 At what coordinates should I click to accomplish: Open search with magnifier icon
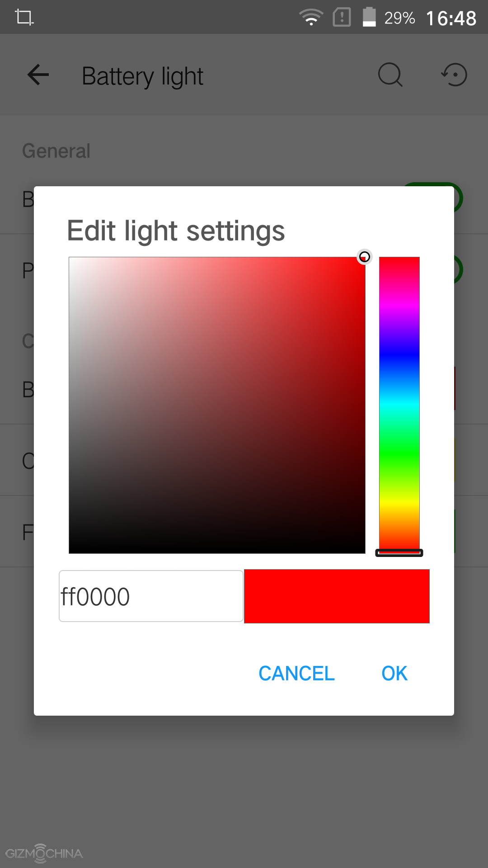click(390, 75)
